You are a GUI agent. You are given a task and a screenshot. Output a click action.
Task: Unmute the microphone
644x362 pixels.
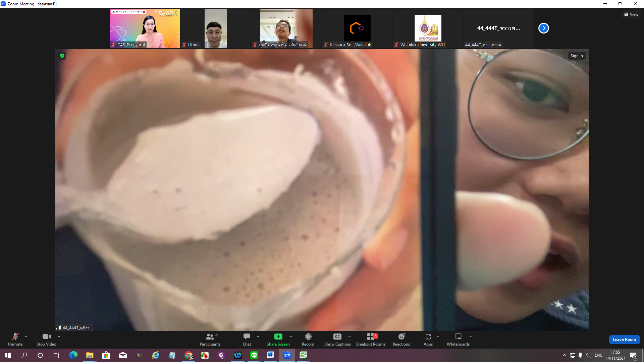(15, 339)
